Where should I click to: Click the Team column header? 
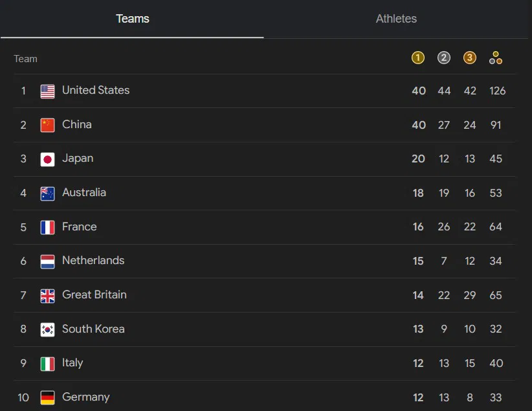(25, 59)
